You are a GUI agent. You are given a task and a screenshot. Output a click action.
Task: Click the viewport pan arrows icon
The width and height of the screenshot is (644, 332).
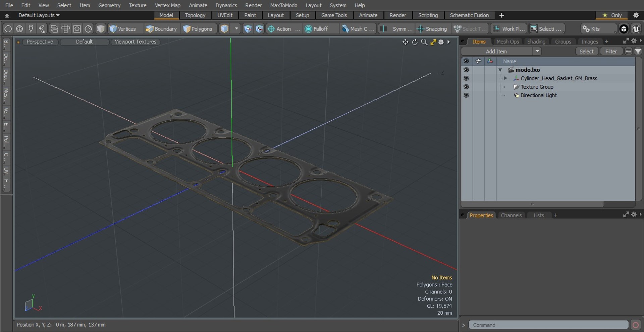[405, 42]
